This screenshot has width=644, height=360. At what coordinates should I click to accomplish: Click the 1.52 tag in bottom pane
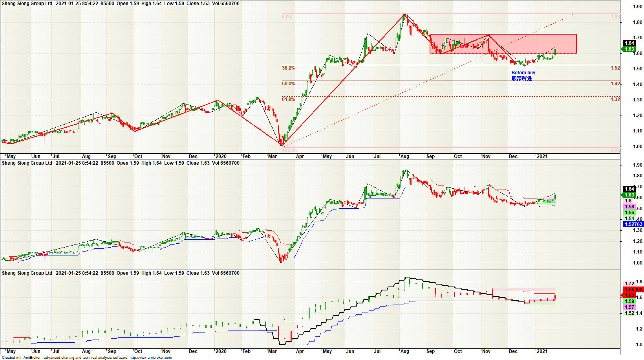pos(629,313)
